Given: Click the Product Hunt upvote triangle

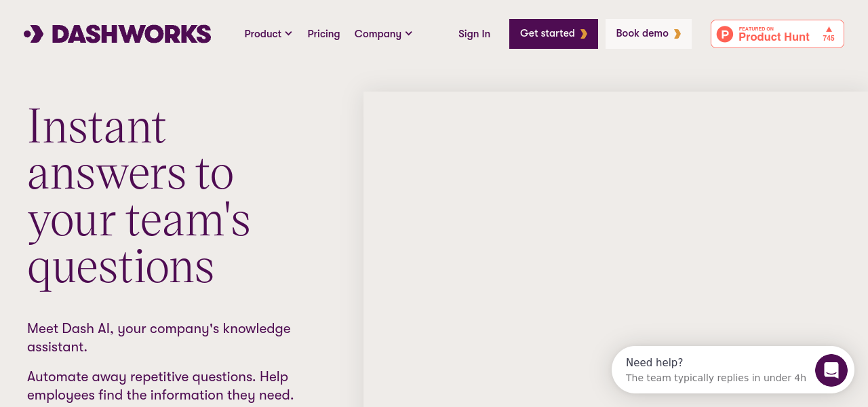Looking at the screenshot, I should [x=829, y=29].
